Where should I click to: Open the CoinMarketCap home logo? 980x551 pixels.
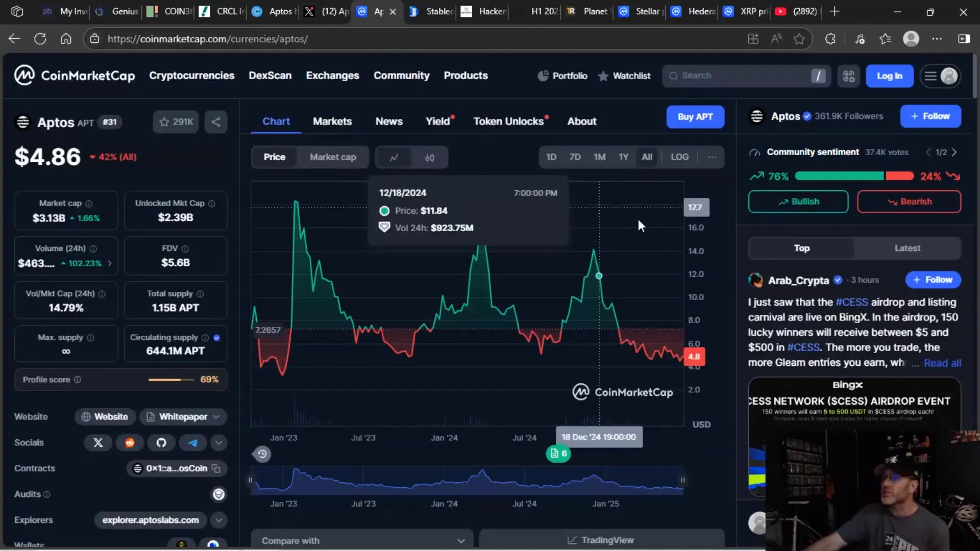[75, 76]
